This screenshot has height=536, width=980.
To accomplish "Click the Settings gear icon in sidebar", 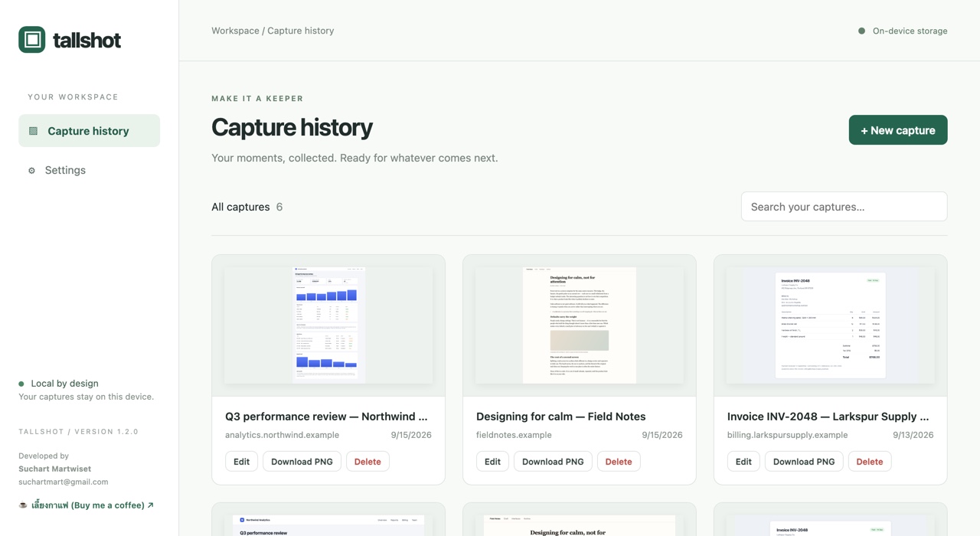I will click(31, 170).
